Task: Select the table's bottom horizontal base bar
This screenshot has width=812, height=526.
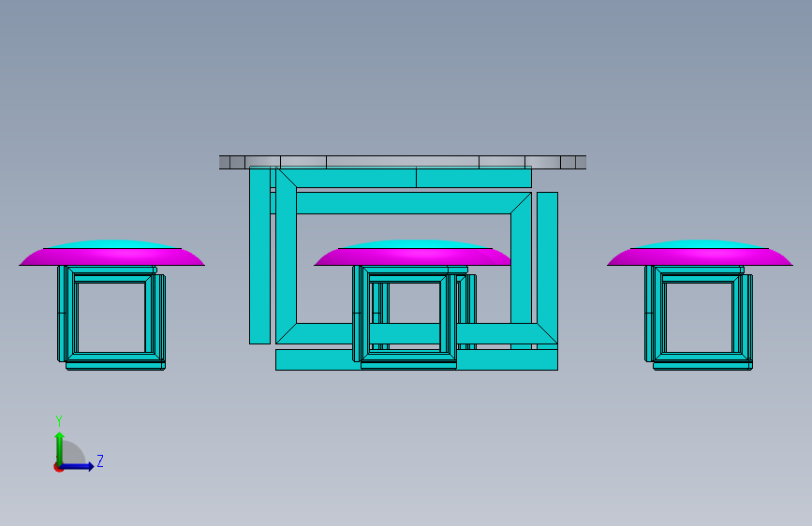Action: click(417, 359)
